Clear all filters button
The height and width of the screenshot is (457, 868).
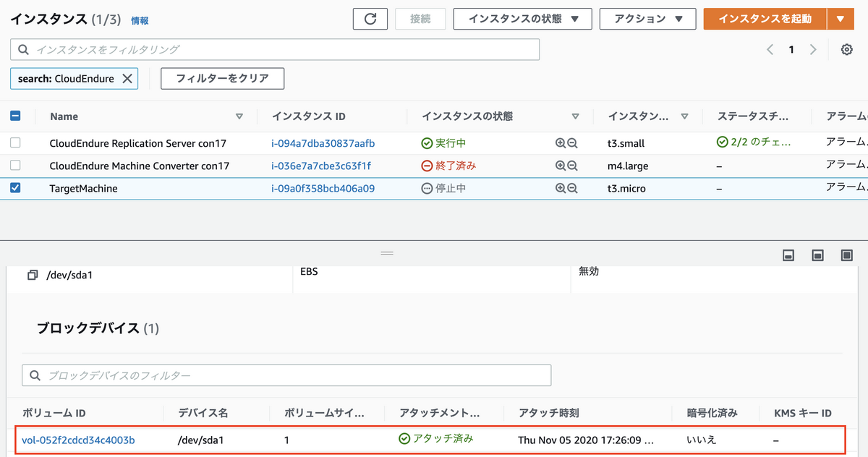(222, 78)
